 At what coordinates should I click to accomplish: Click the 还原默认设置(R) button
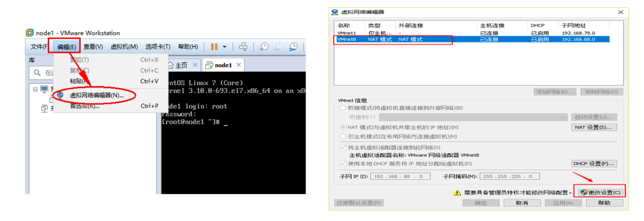point(360,203)
